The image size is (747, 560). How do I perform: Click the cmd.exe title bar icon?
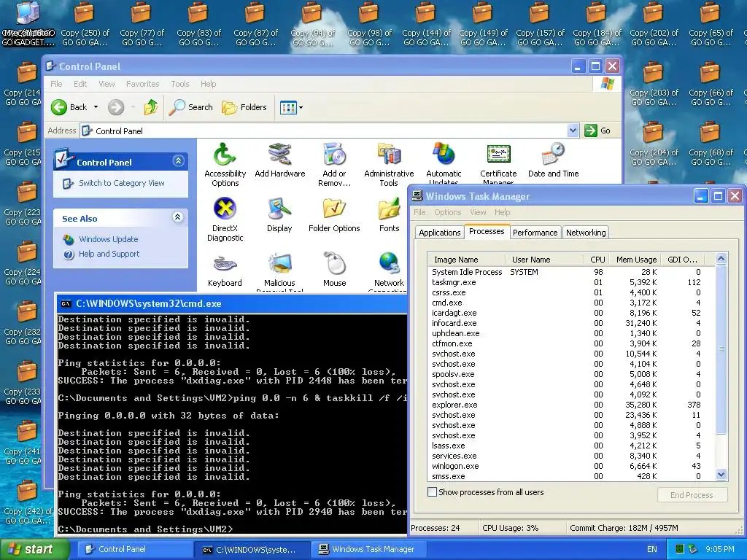click(x=66, y=304)
